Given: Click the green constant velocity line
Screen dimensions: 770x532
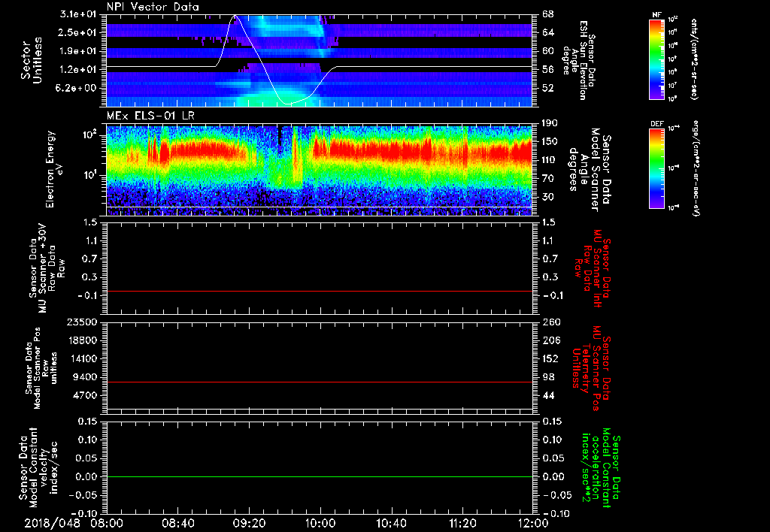Looking at the screenshot, I should (320, 476).
